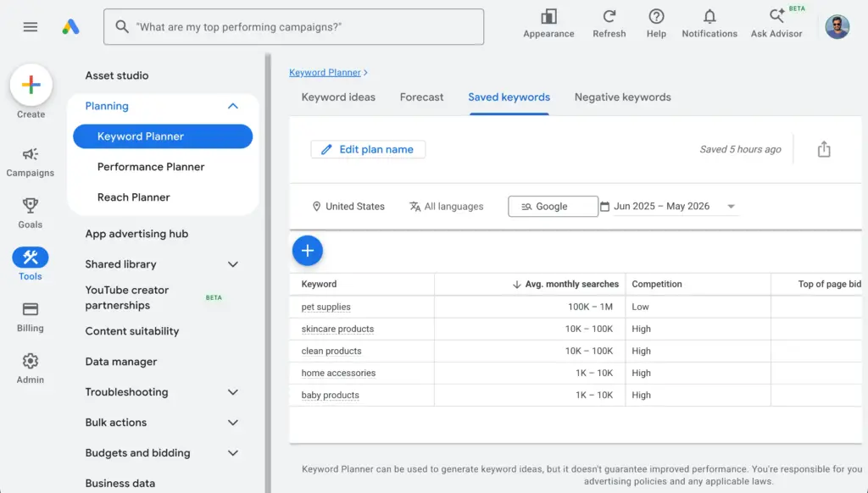Click the date range dropdown arrow
Viewport: 868px width, 493px height.
731,207
